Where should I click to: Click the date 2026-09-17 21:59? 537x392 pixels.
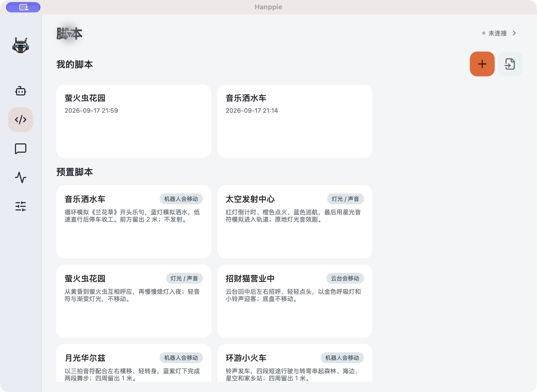click(x=91, y=111)
